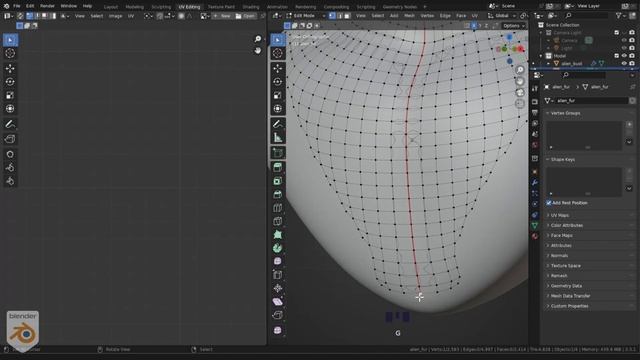Screen dimensions: 640x360
Task: Select the UV editor Cursor tool
Action: click(10, 53)
